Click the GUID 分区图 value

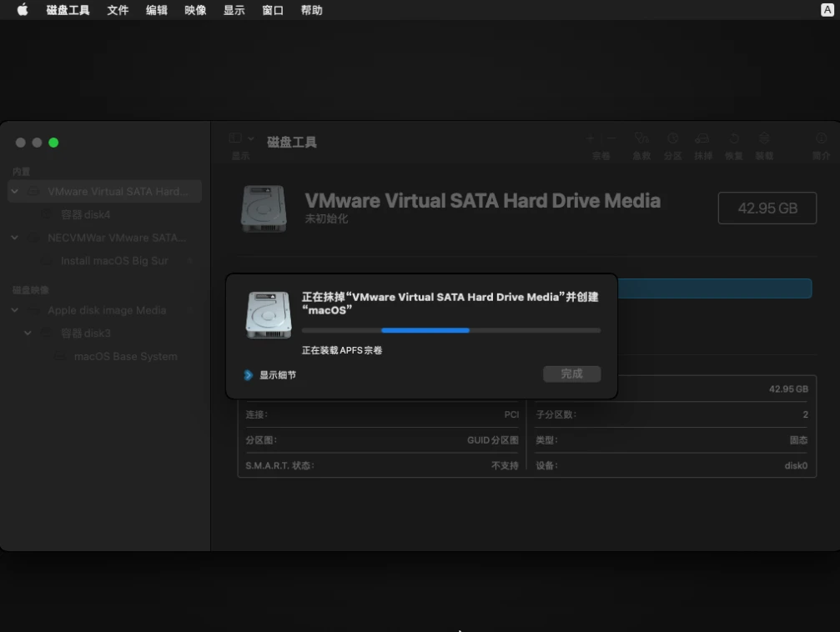[x=493, y=440]
